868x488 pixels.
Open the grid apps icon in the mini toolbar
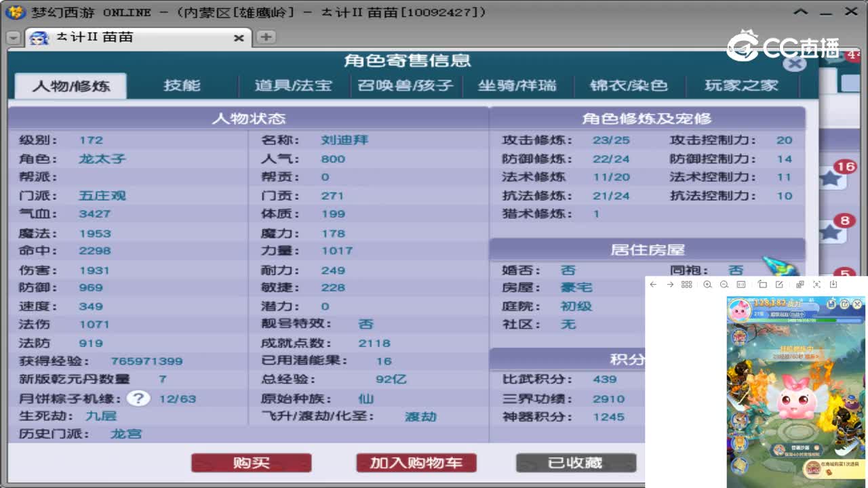[x=687, y=285]
